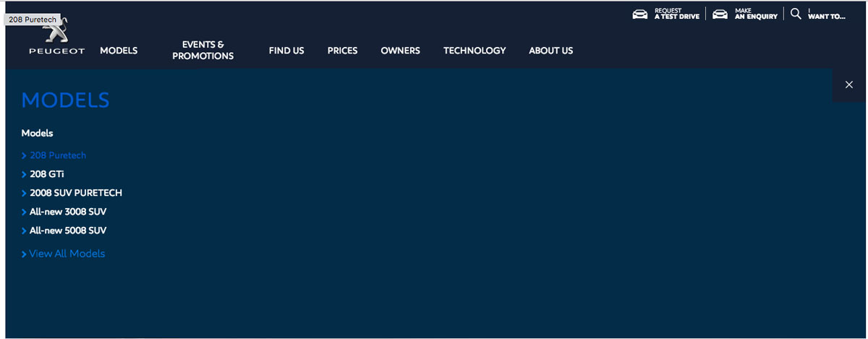Image resolution: width=868 pixels, height=339 pixels.
Task: Open the All-new 3008 SUV page
Action: (x=68, y=212)
